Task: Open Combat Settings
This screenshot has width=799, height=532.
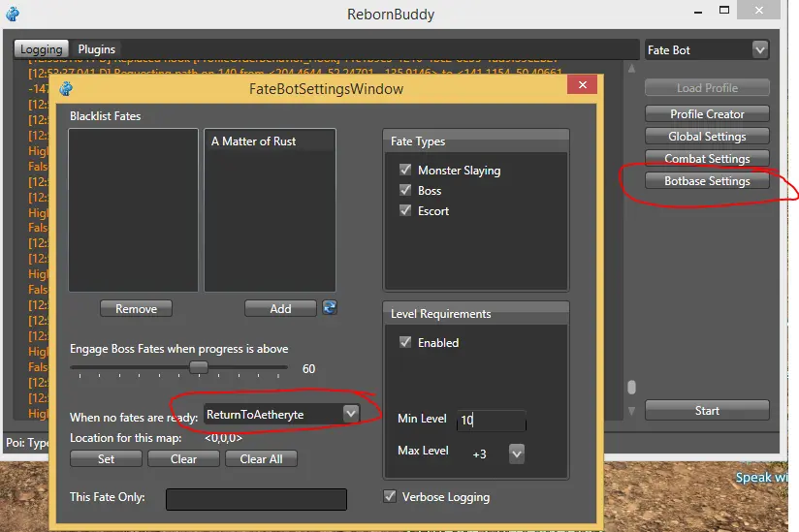Action: click(707, 158)
